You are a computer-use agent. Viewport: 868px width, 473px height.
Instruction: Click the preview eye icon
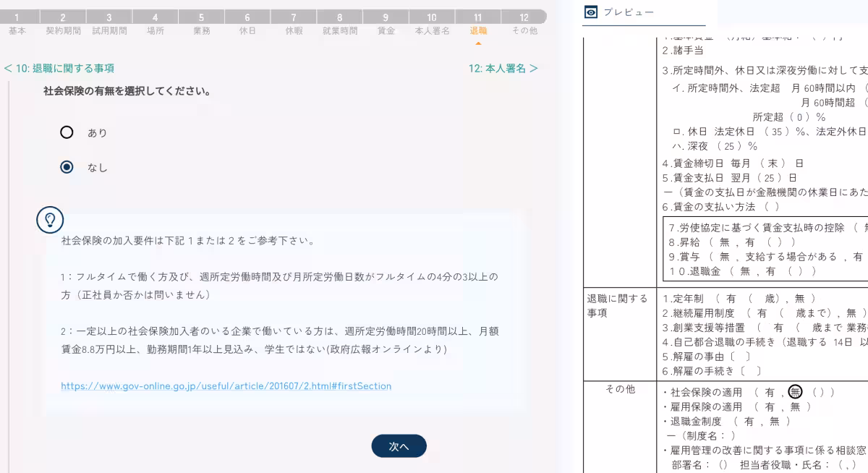pyautogui.click(x=591, y=12)
